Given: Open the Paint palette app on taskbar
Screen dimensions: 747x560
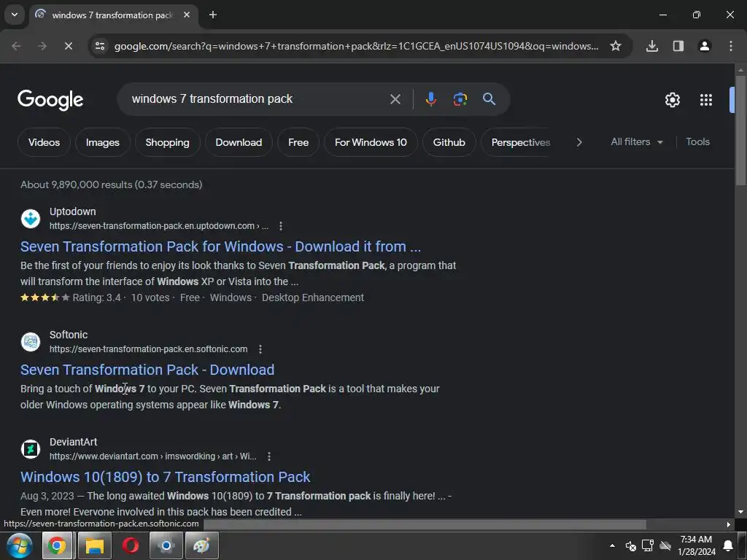Looking at the screenshot, I should 201,545.
